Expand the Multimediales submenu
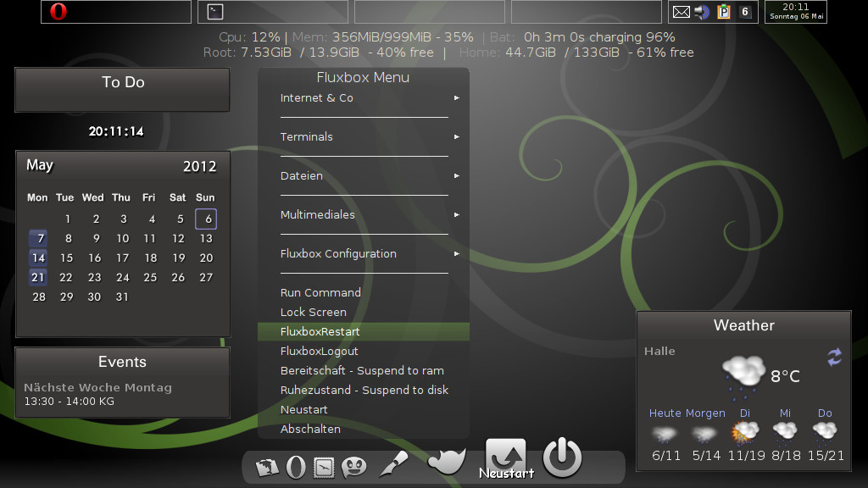868x488 pixels. pos(364,215)
